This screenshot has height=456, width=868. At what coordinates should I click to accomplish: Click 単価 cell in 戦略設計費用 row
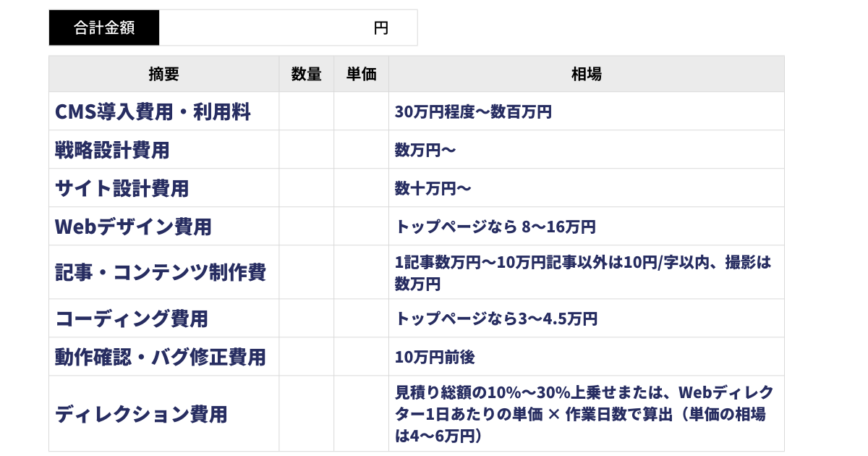362,150
